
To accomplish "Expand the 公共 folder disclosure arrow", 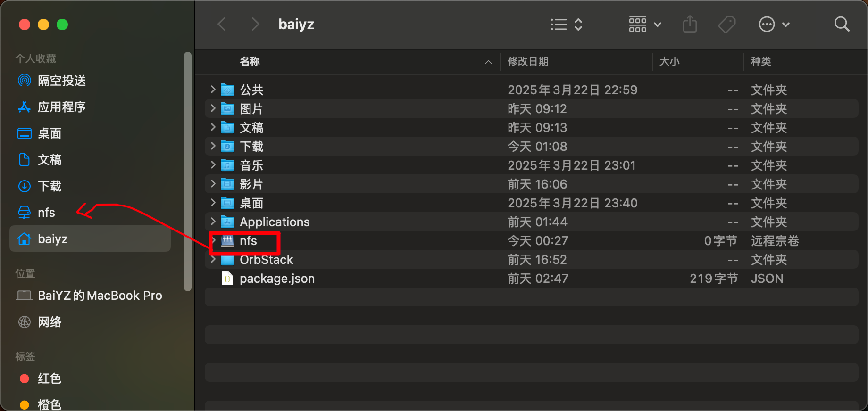I will coord(213,89).
